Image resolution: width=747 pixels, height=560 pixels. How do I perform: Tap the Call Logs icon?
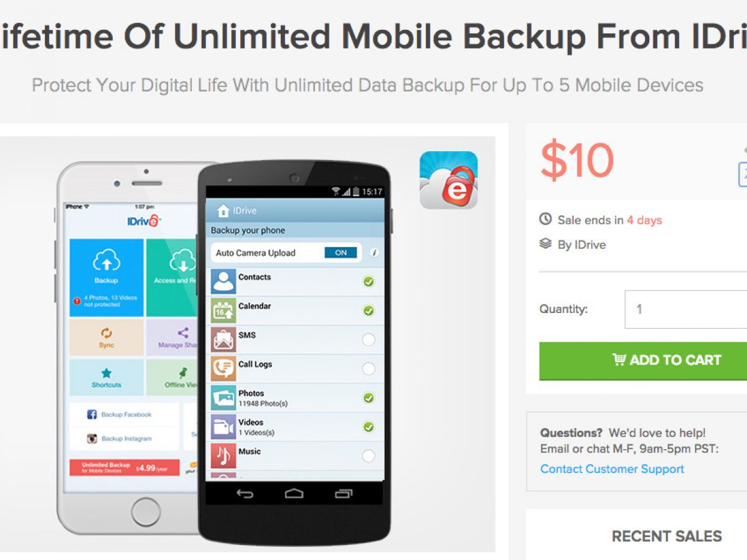(223, 368)
